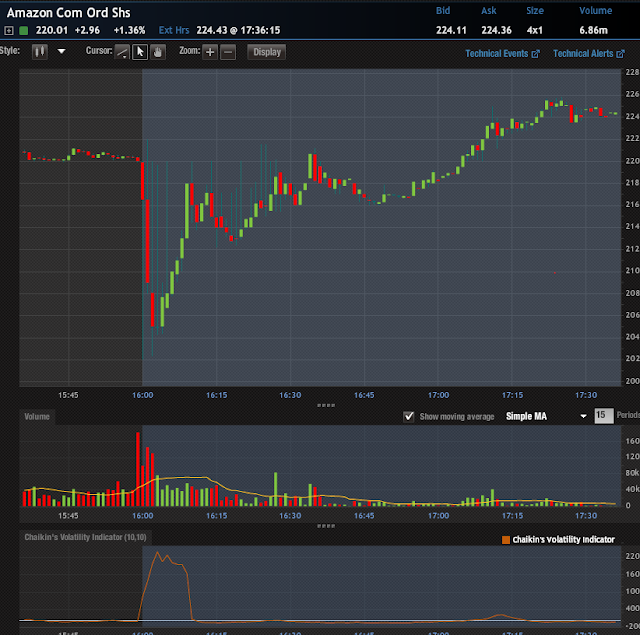
Task: Click the 16:00 label on price chart axis
Action: tap(142, 395)
